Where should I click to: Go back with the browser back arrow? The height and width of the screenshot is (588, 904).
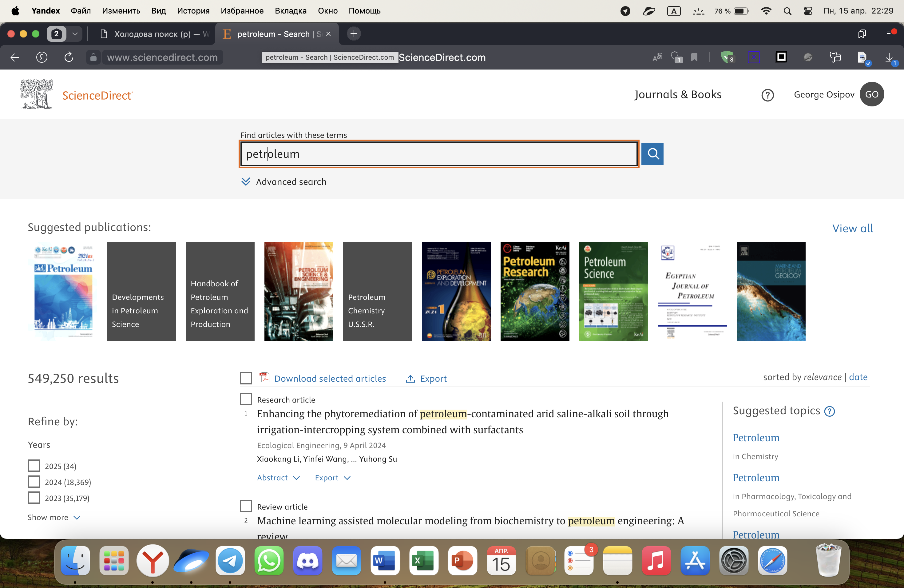(x=15, y=58)
